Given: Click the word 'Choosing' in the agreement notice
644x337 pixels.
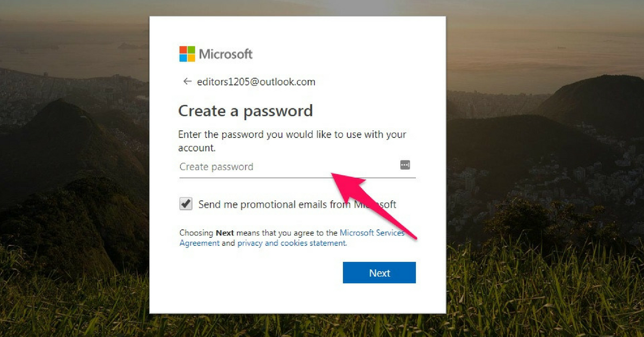Looking at the screenshot, I should coord(196,233).
